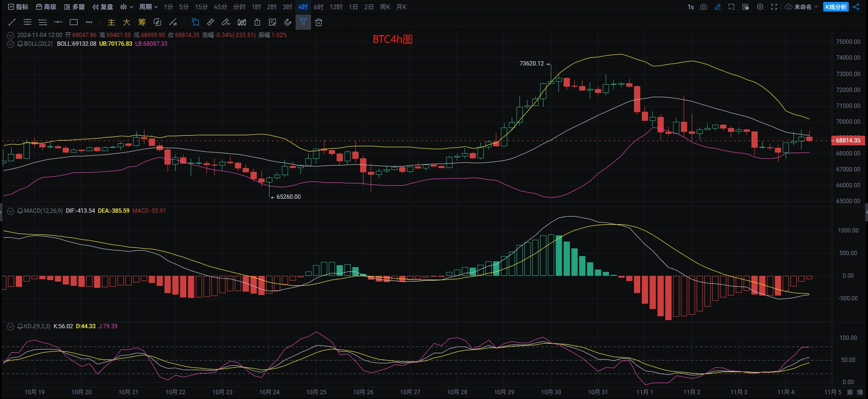Image resolution: width=868 pixels, height=399 pixels.
Task: Click the share icon
Action: [x=856, y=7]
